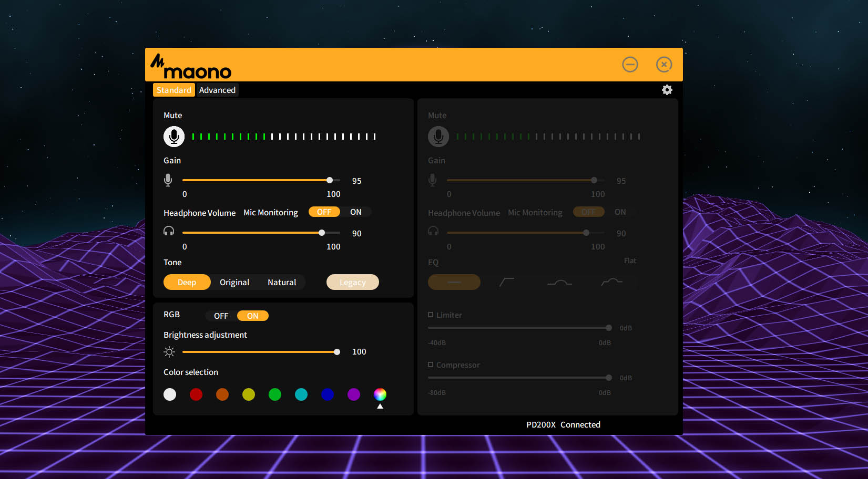The height and width of the screenshot is (479, 868).
Task: Click the Gain slider handle
Action: click(x=329, y=180)
